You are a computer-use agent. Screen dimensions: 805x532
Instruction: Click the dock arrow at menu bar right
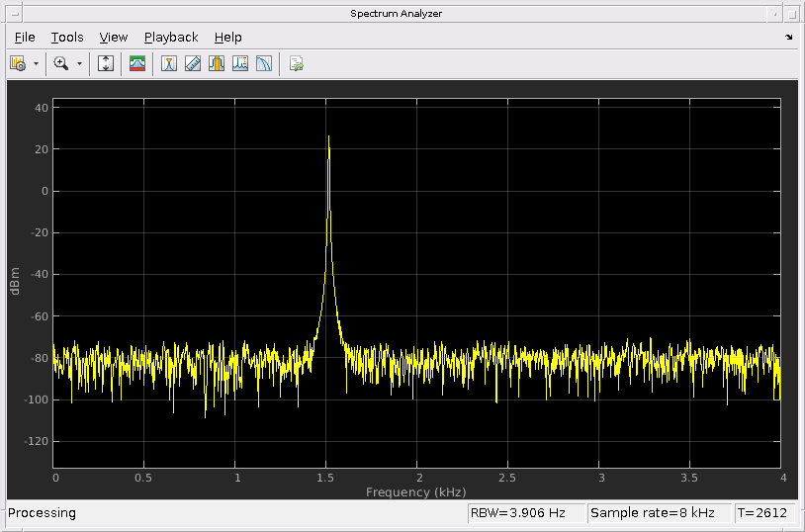tap(789, 37)
